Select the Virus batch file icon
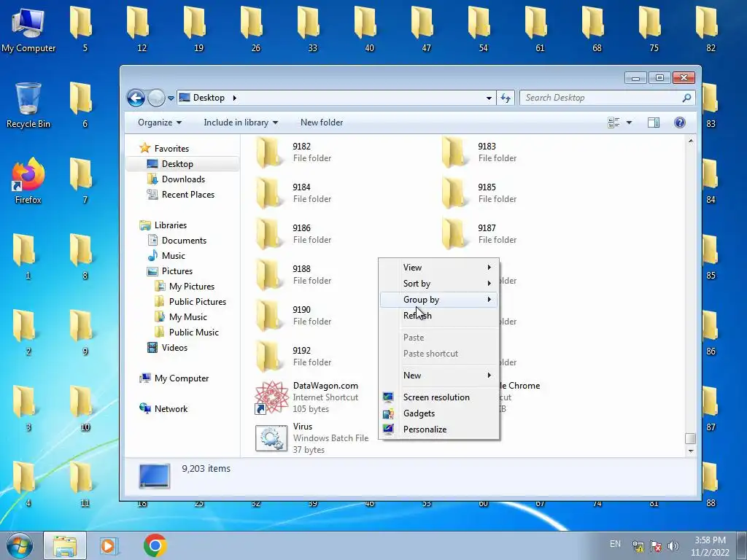Viewport: 747px width, 560px height. pyautogui.click(x=271, y=438)
